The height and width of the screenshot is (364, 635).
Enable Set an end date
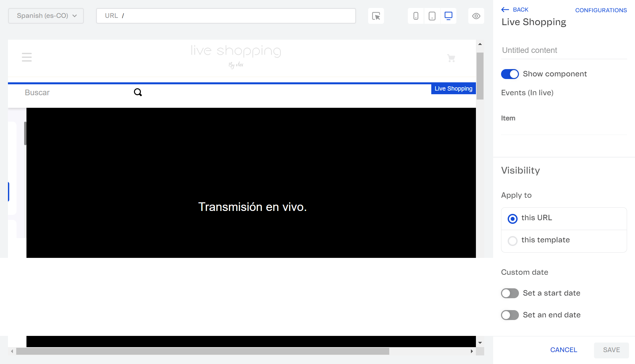tap(509, 315)
